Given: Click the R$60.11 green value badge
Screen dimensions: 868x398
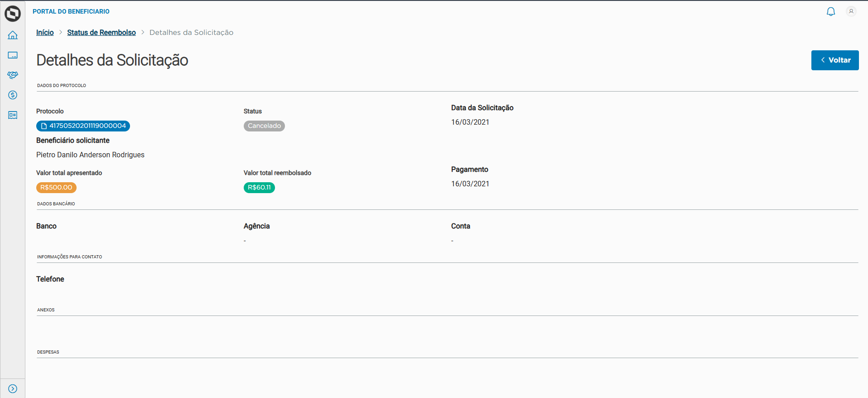Looking at the screenshot, I should 259,188.
